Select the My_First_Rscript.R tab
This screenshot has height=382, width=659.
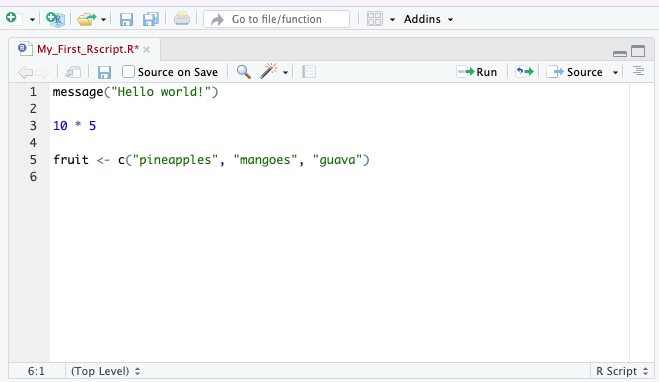point(88,50)
